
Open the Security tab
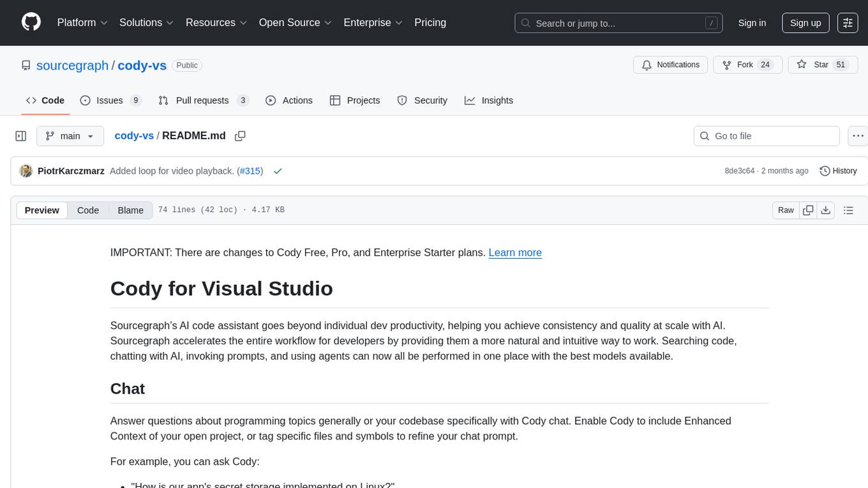[x=423, y=100]
